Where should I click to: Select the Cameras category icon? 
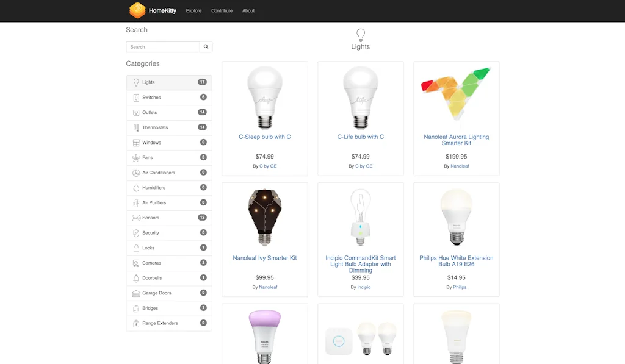pyautogui.click(x=136, y=263)
